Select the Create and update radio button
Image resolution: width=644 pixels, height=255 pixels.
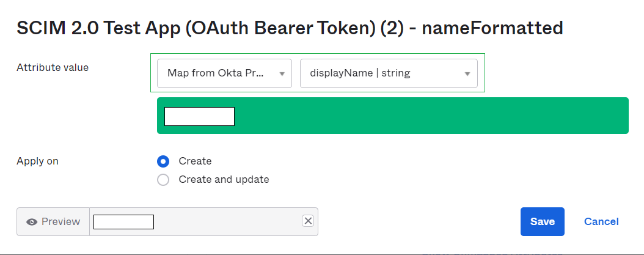click(163, 180)
